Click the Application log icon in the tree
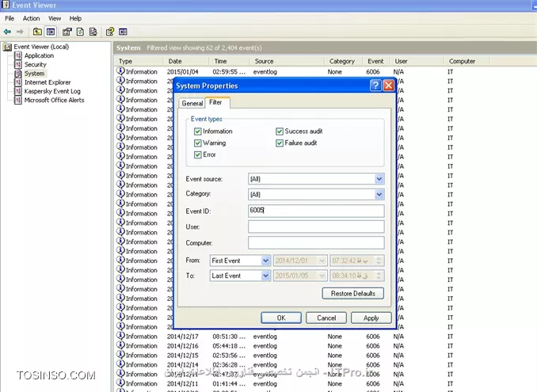 pos(18,55)
